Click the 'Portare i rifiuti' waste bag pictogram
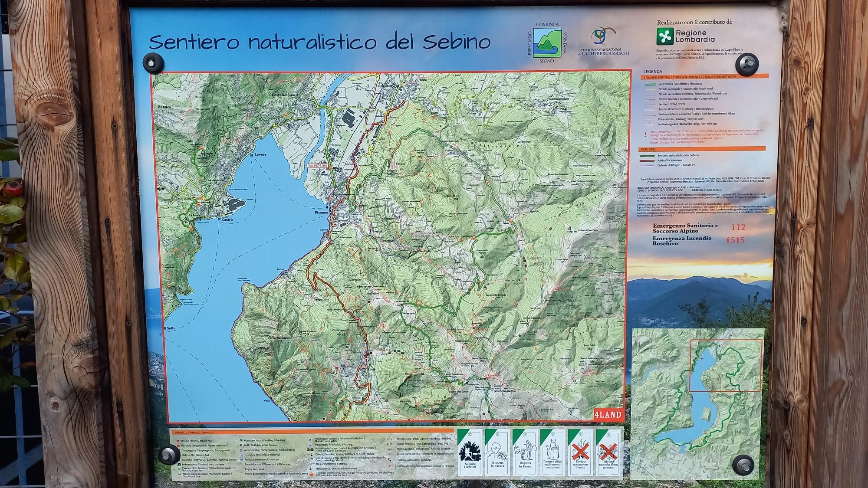Viewport: 868px width, 488px height. [553, 452]
